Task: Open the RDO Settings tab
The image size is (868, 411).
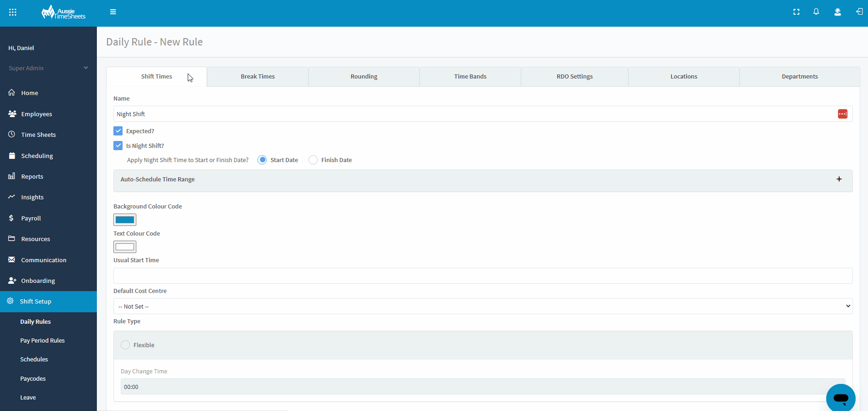Action: click(x=575, y=77)
